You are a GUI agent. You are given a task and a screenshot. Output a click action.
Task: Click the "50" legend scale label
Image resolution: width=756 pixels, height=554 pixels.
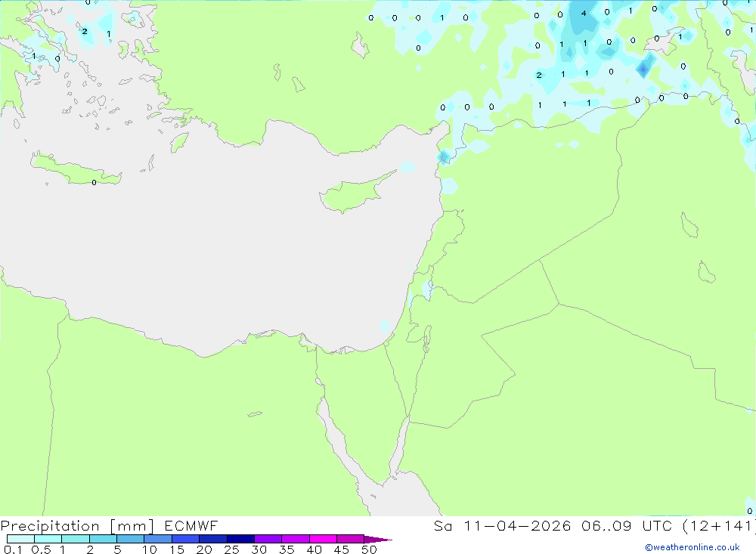click(x=369, y=549)
